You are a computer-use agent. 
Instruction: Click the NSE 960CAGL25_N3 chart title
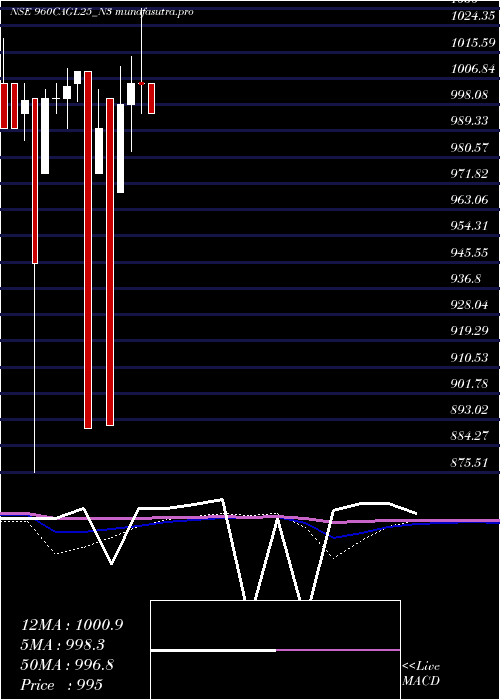102,12
